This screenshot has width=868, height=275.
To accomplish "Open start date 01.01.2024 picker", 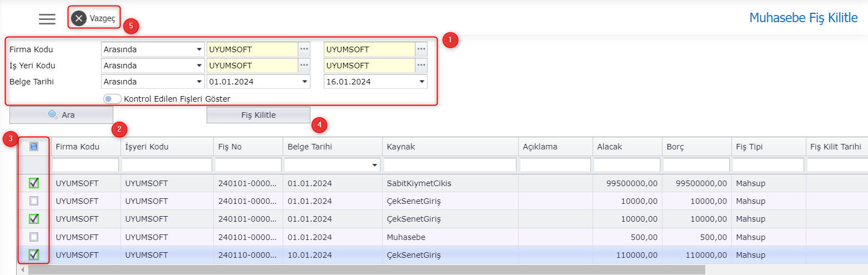I will click(x=305, y=82).
